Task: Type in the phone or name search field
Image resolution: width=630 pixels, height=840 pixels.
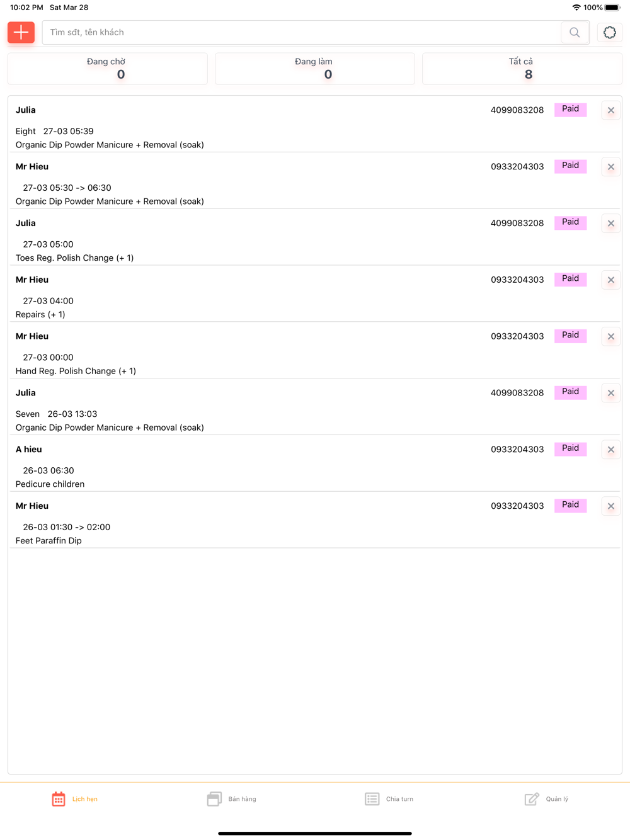Action: [x=301, y=33]
